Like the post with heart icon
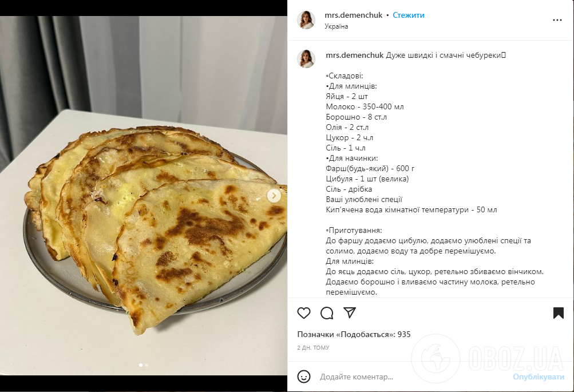 pos(303,313)
